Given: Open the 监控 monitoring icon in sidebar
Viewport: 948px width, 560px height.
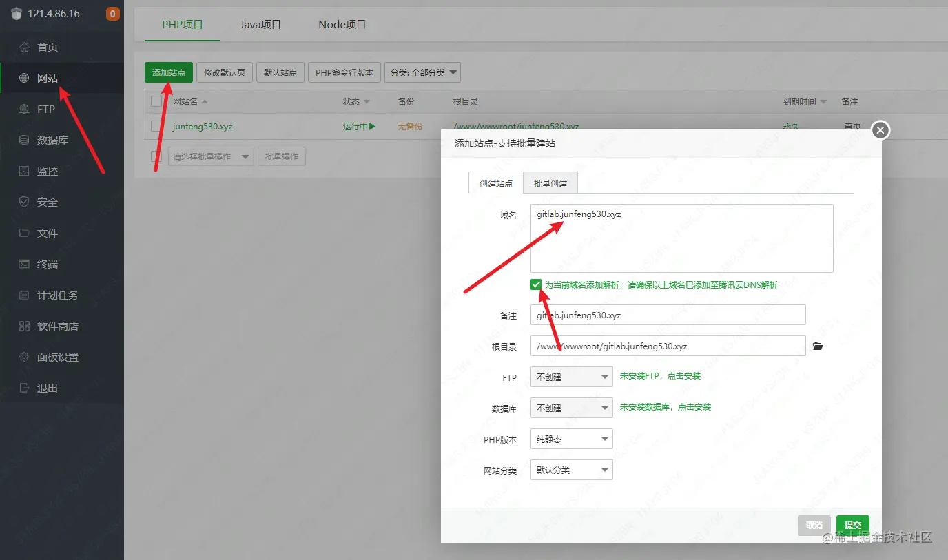Looking at the screenshot, I should tap(24, 171).
